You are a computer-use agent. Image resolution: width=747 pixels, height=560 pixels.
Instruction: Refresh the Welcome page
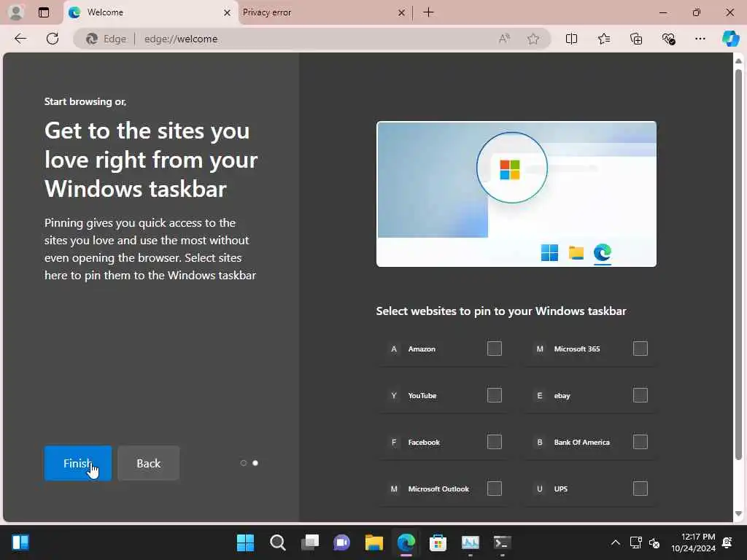tap(53, 39)
